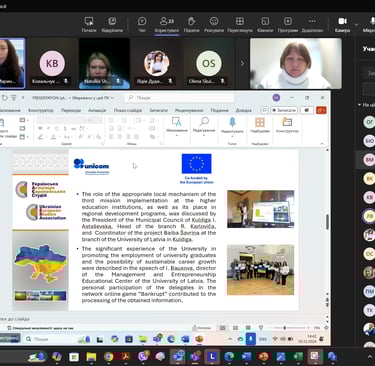Open the more actions three-dots menu in Teams
Image resolution: width=375 pixels, height=366 pixels.
tap(312, 25)
